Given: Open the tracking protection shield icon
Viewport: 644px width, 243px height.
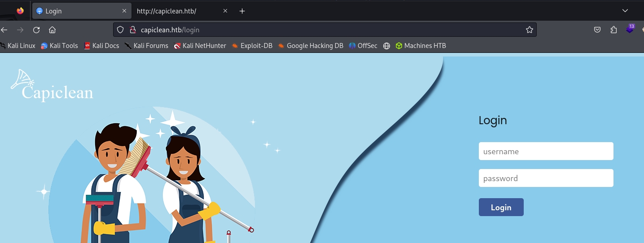Looking at the screenshot, I should tap(120, 30).
